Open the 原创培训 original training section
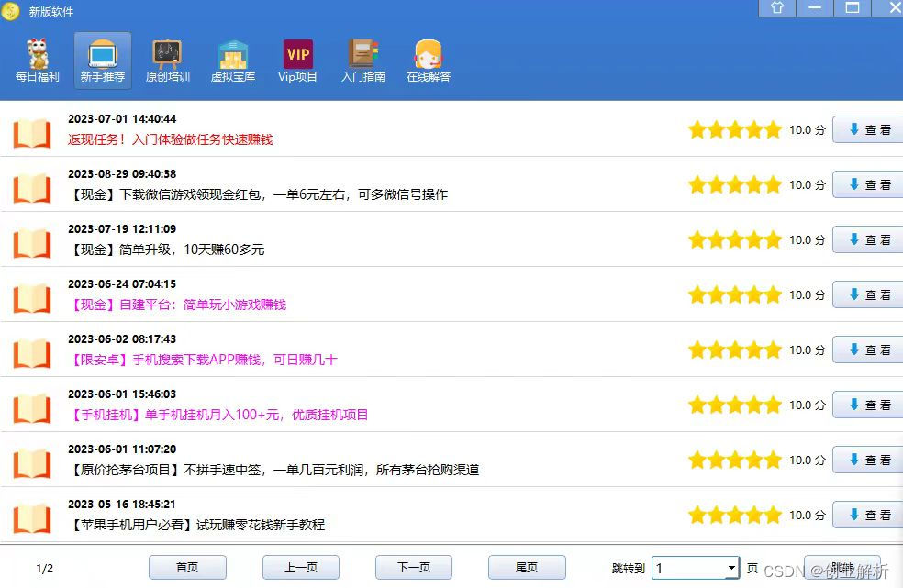Screen dimensions: 903x588 (167, 60)
